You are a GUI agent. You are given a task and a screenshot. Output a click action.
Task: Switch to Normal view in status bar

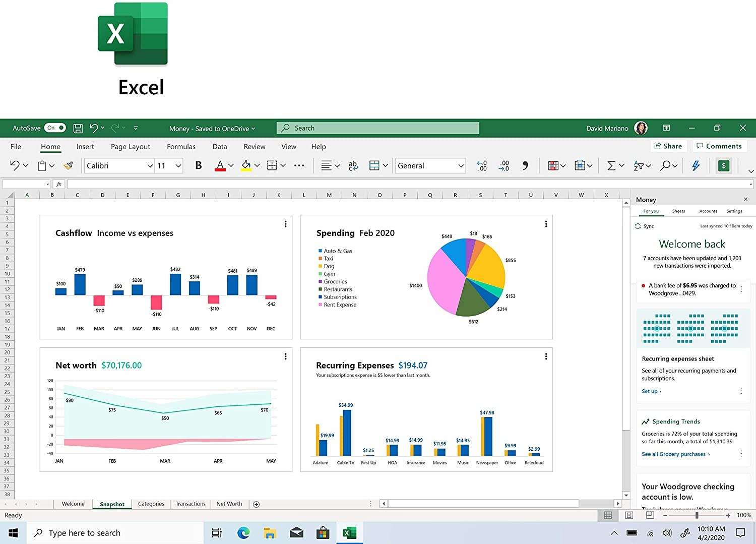608,515
